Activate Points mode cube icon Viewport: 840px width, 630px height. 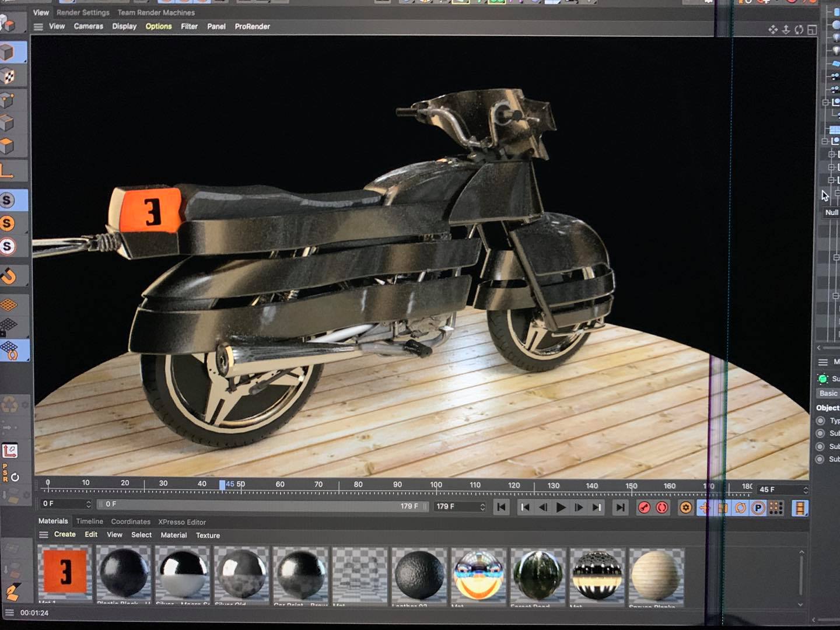point(8,100)
